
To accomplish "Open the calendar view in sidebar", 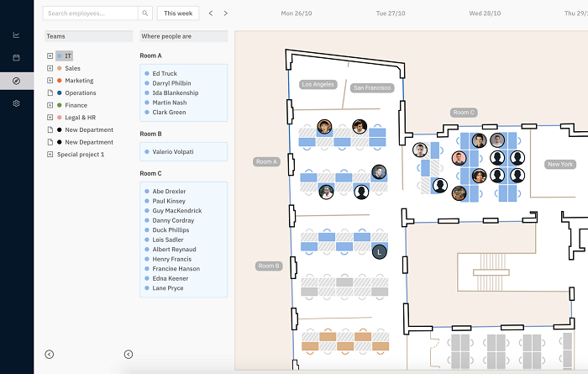I will [16, 58].
